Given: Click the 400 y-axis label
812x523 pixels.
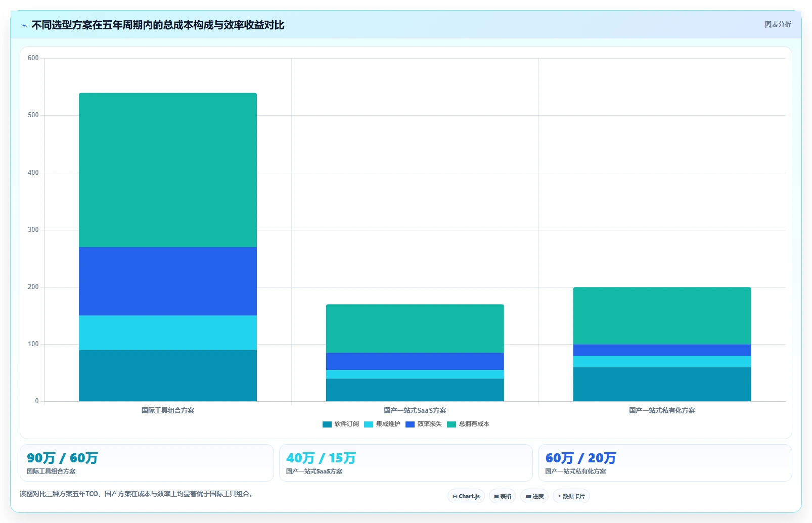Looking at the screenshot, I should click(x=33, y=173).
